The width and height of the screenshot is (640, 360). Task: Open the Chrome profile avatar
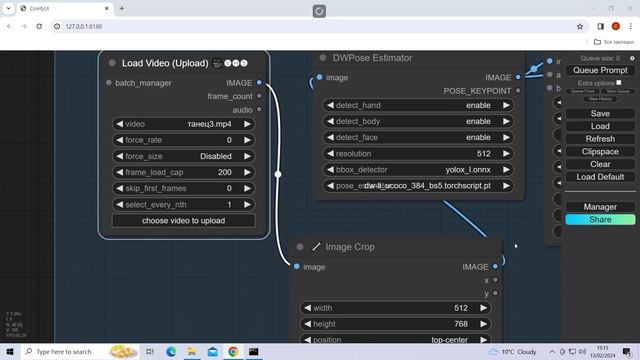(616, 27)
